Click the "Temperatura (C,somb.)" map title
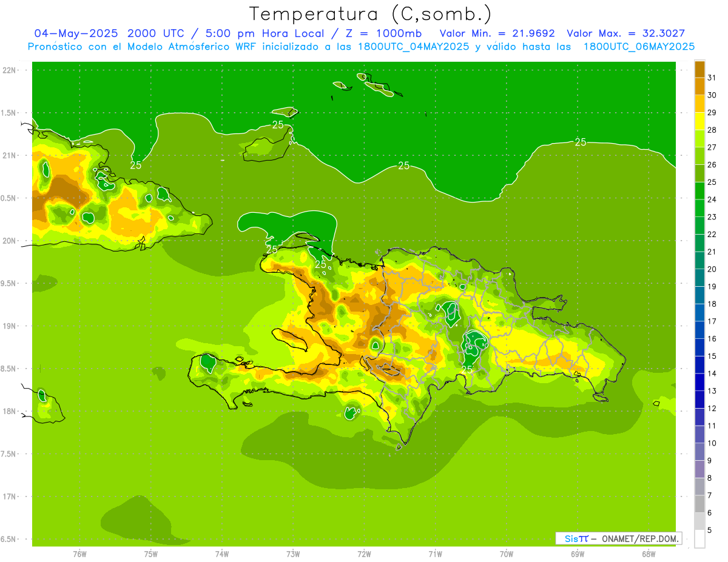This screenshot has height=562, width=728. pos(371,14)
